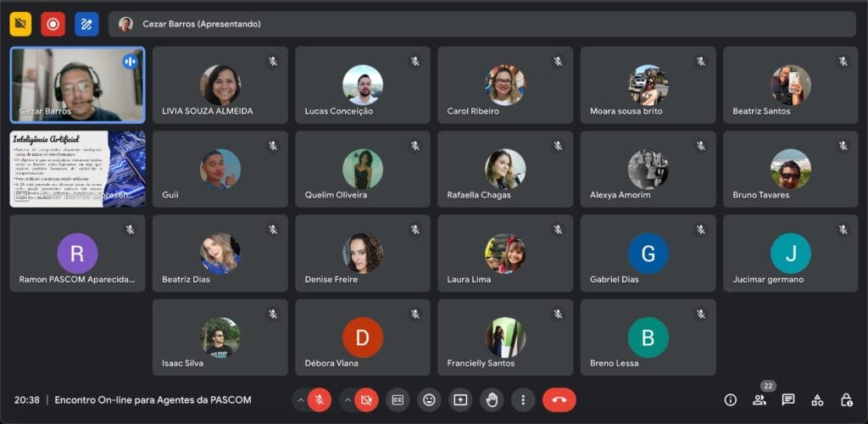Toggle the microphone mute button
The image size is (868, 424).
(320, 399)
